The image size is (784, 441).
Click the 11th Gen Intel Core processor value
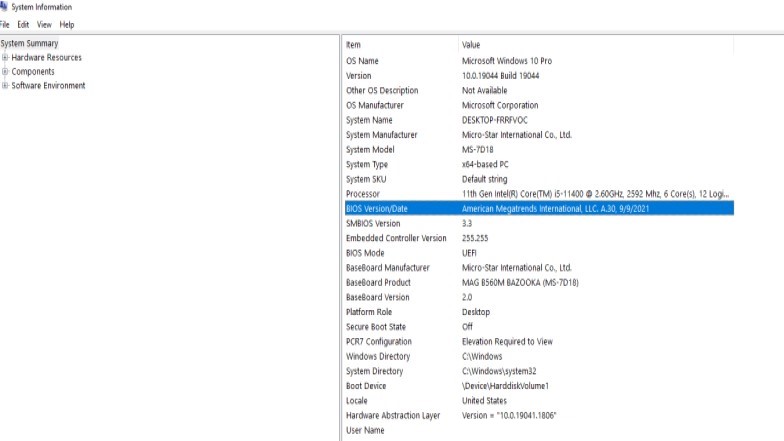pos(596,194)
